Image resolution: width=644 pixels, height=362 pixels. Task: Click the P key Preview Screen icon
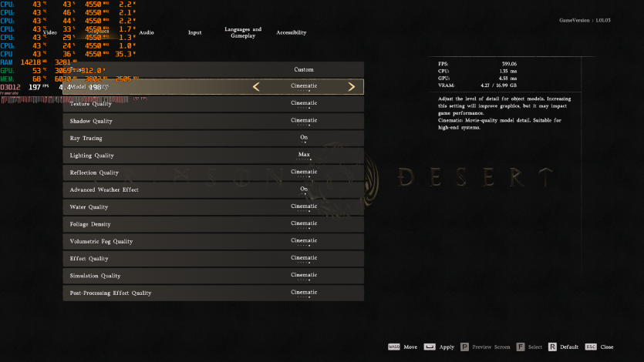[x=464, y=347]
